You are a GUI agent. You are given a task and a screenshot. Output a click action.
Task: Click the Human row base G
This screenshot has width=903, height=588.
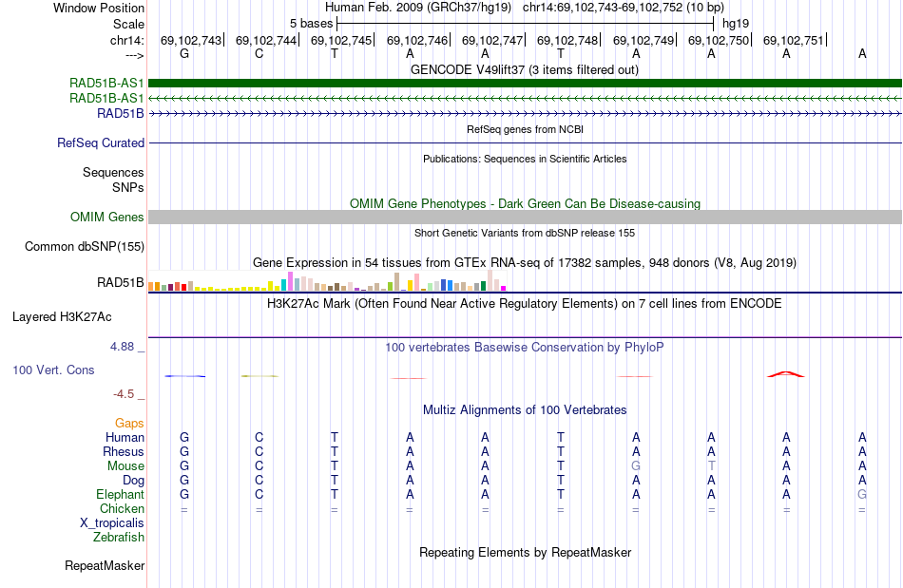click(x=184, y=437)
